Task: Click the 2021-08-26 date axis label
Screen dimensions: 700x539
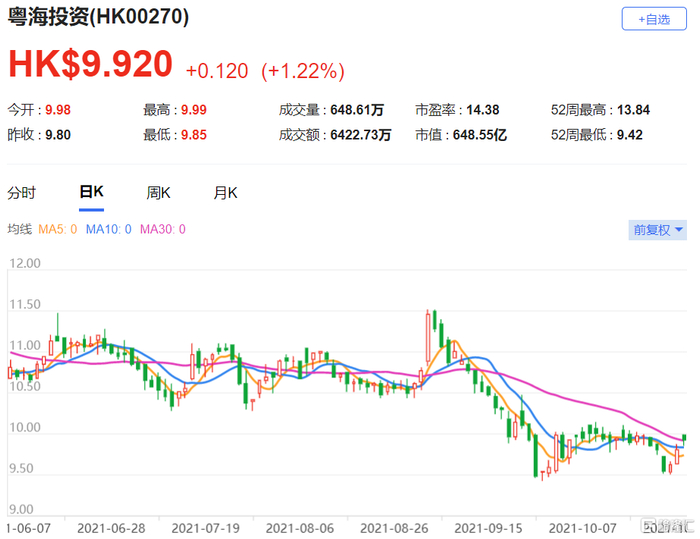Action: pyautogui.click(x=394, y=528)
